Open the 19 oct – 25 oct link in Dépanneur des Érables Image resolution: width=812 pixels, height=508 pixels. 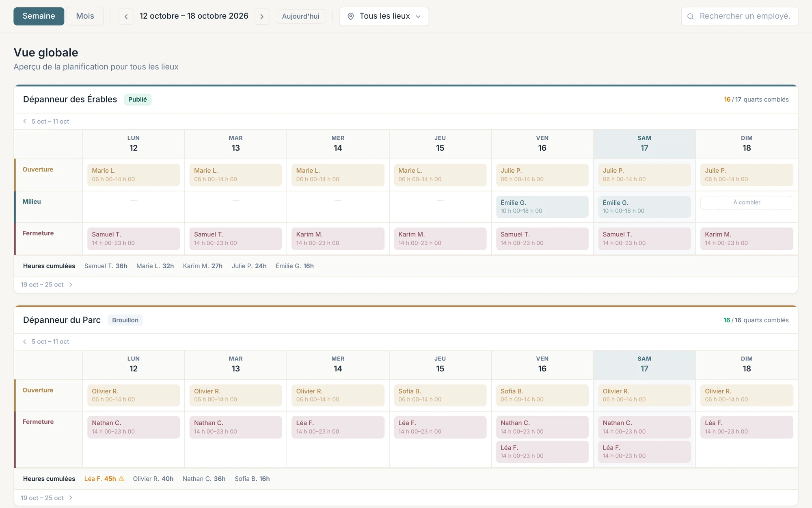coord(42,284)
